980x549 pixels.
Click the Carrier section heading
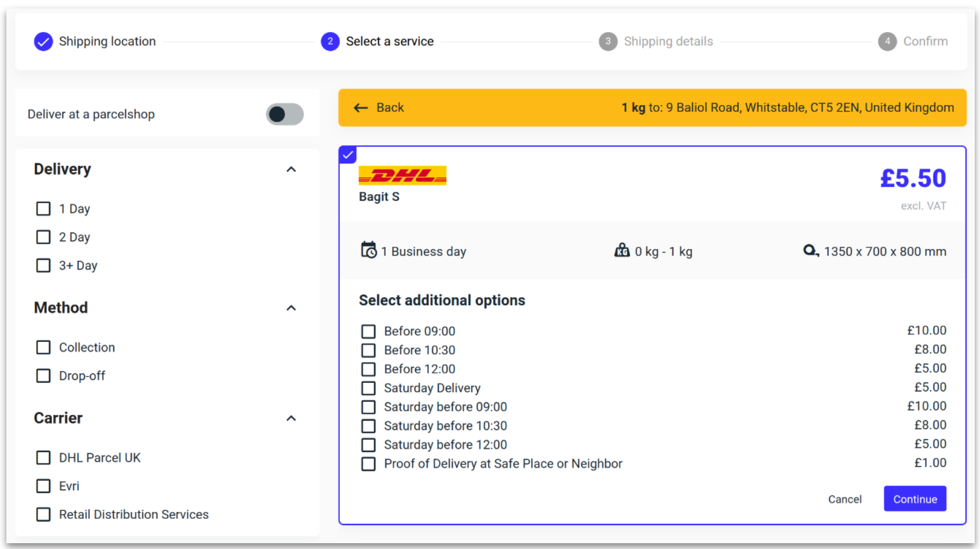58,418
